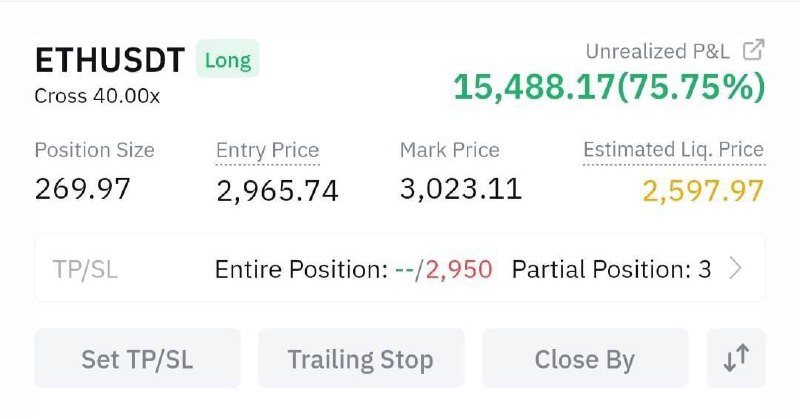
Task: Tap the green Long badge
Action: click(x=228, y=59)
